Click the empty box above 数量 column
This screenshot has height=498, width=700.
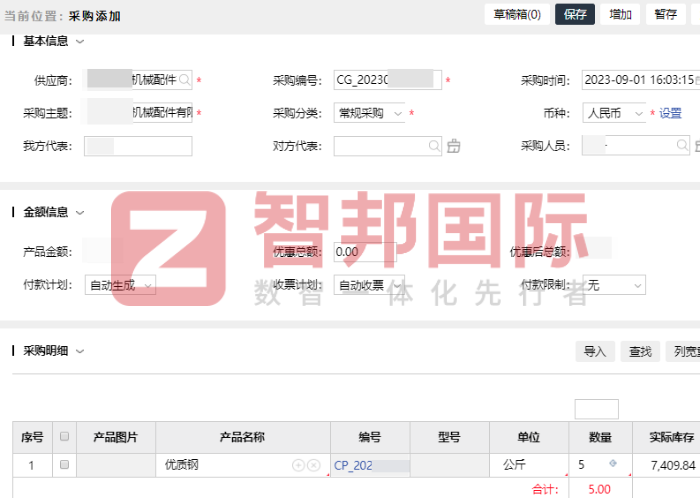click(x=596, y=409)
